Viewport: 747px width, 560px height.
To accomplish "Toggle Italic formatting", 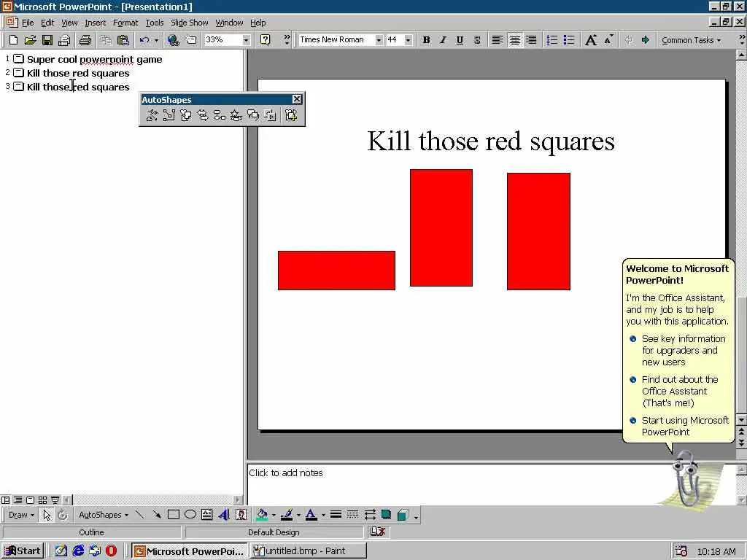I will coord(443,40).
